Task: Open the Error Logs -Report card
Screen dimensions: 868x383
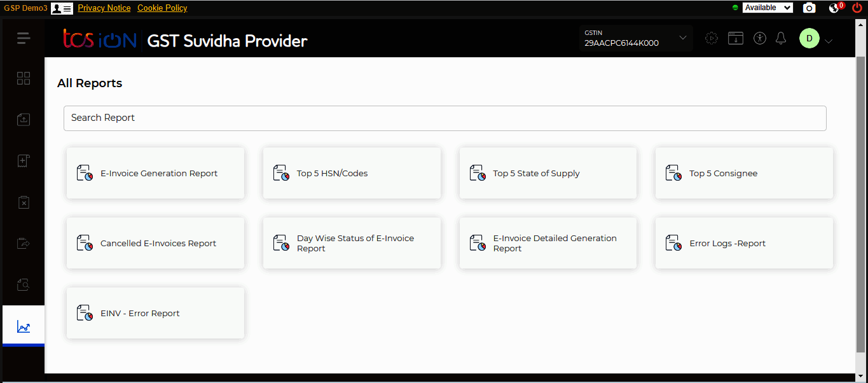Action: [743, 243]
